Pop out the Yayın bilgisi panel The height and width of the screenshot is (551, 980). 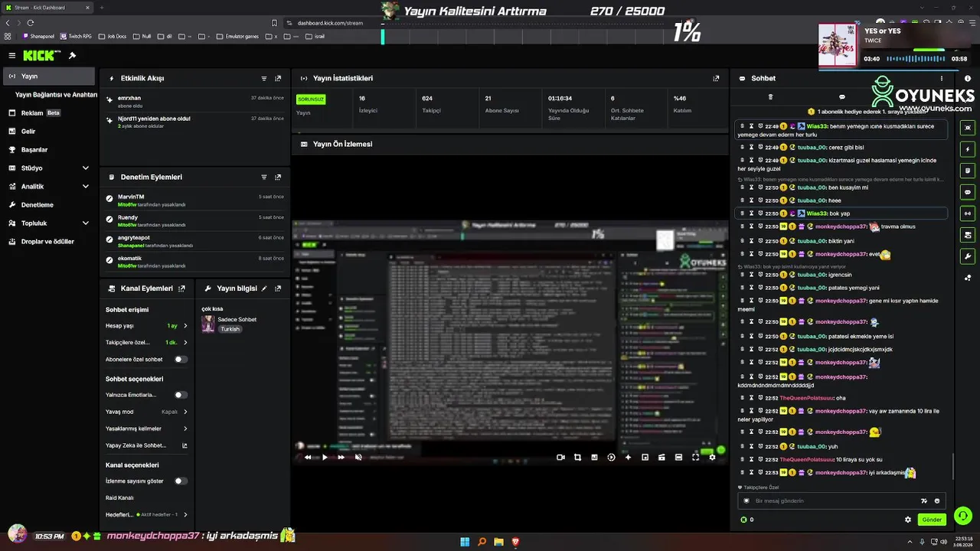278,289
